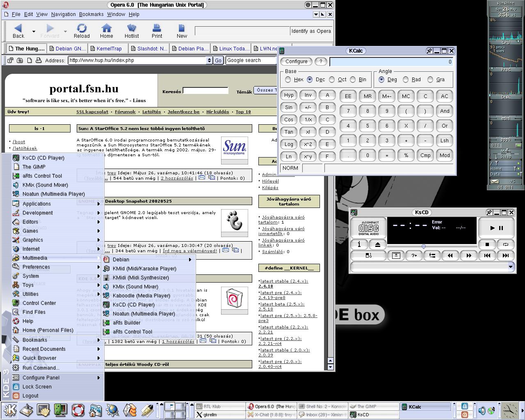The image size is (525, 420).
Task: Click the Opera page vertical scrollbar down arrow
Action: [330, 367]
